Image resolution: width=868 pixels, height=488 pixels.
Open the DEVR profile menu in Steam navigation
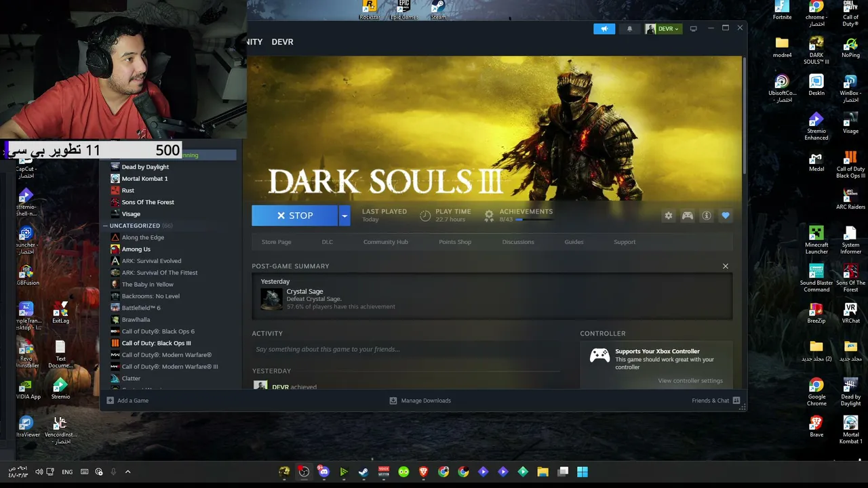(283, 42)
